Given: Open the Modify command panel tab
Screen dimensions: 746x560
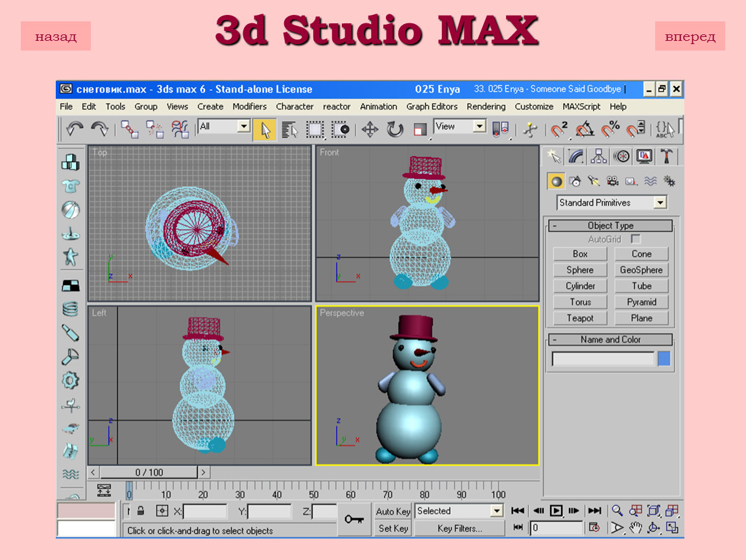Looking at the screenshot, I should click(575, 156).
